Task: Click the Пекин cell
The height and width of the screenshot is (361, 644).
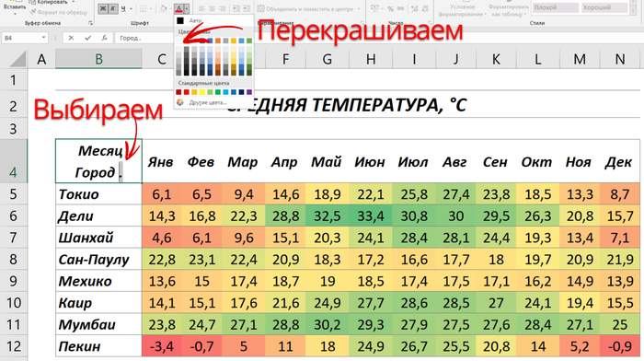Action: 99,346
